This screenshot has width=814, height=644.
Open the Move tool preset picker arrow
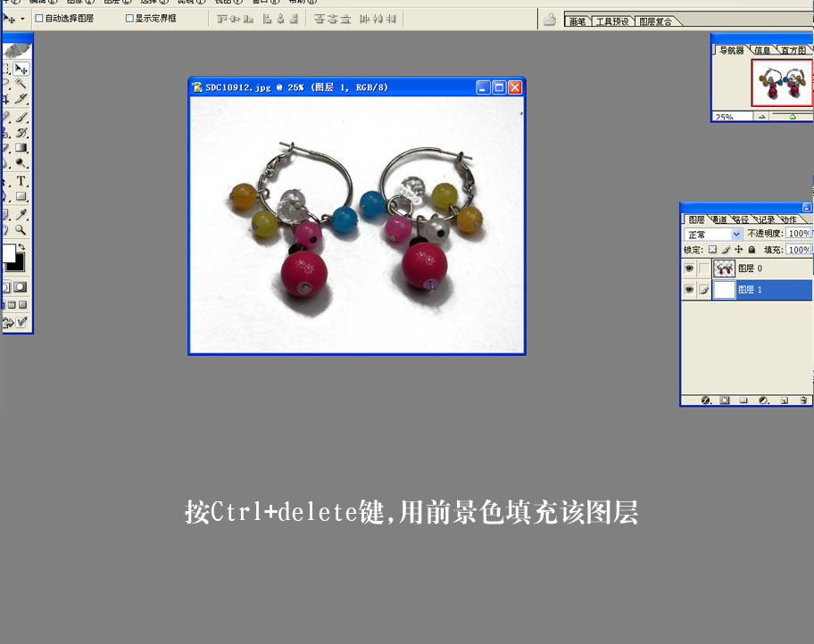click(23, 20)
